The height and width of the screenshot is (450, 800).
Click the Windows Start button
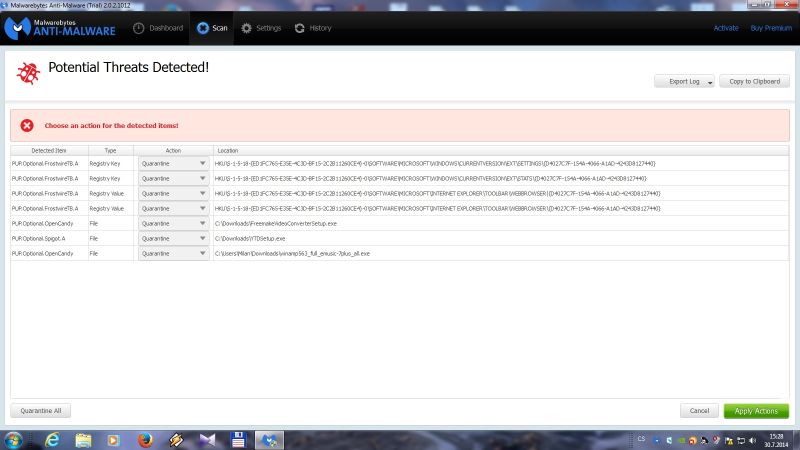15,439
